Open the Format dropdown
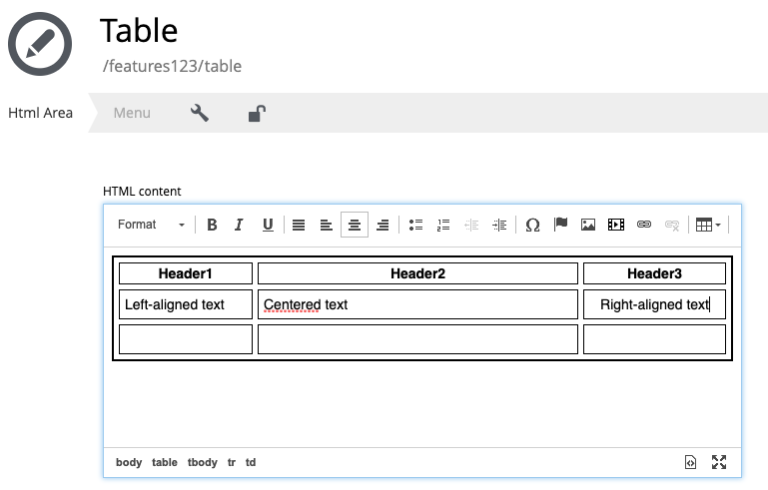The image size is (768, 490). click(151, 225)
